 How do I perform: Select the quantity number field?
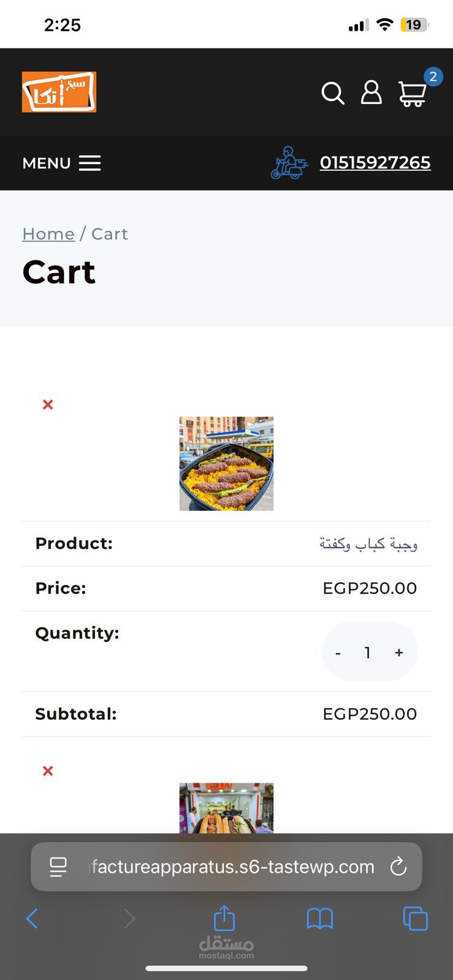click(368, 652)
